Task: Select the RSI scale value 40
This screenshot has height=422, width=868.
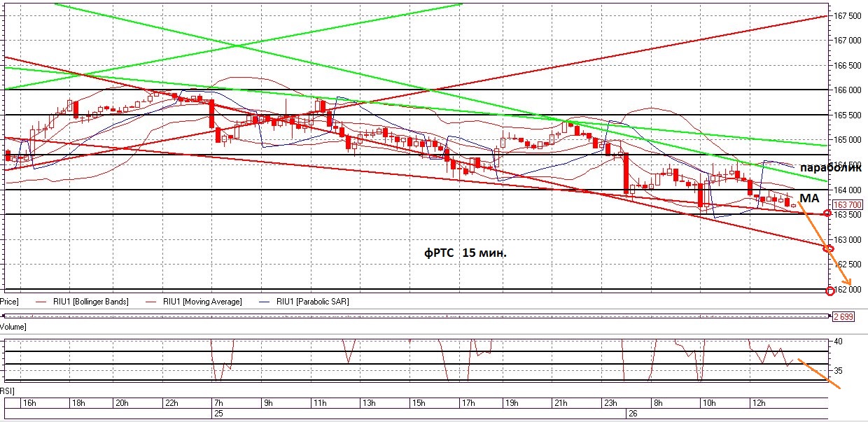Action: [x=839, y=342]
